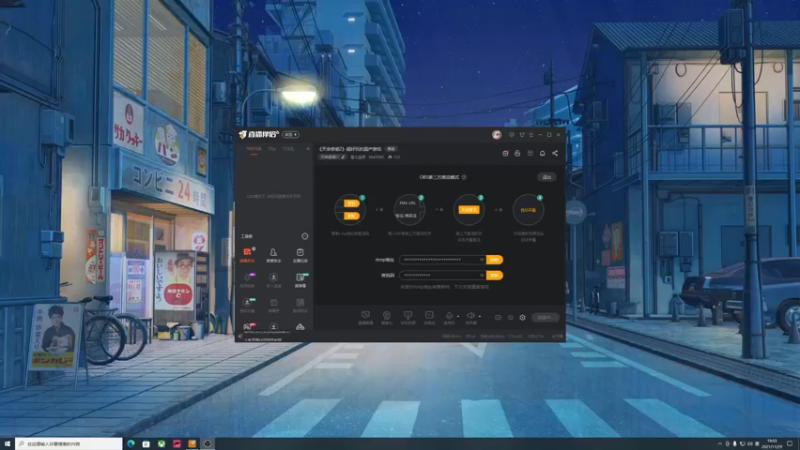Switch to the third tab in the left panel
Viewport: 800px width, 450px height.
[288, 149]
